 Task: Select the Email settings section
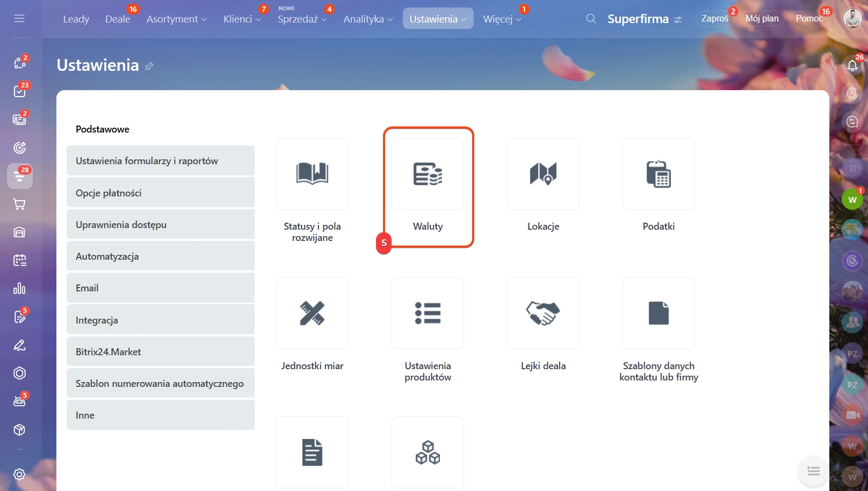tap(161, 288)
